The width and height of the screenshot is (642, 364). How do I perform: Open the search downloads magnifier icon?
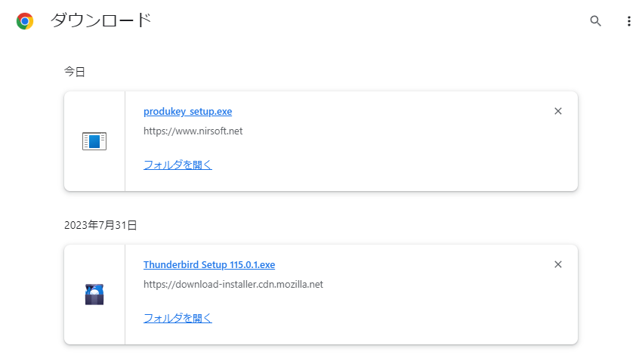[x=595, y=21]
